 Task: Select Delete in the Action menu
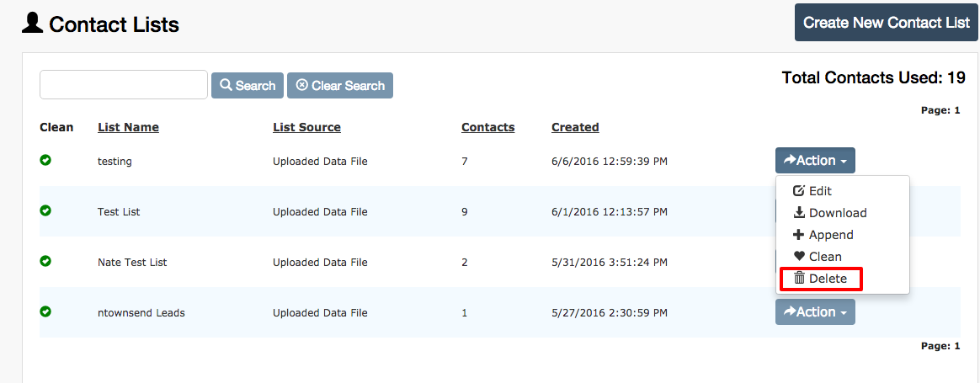(821, 279)
